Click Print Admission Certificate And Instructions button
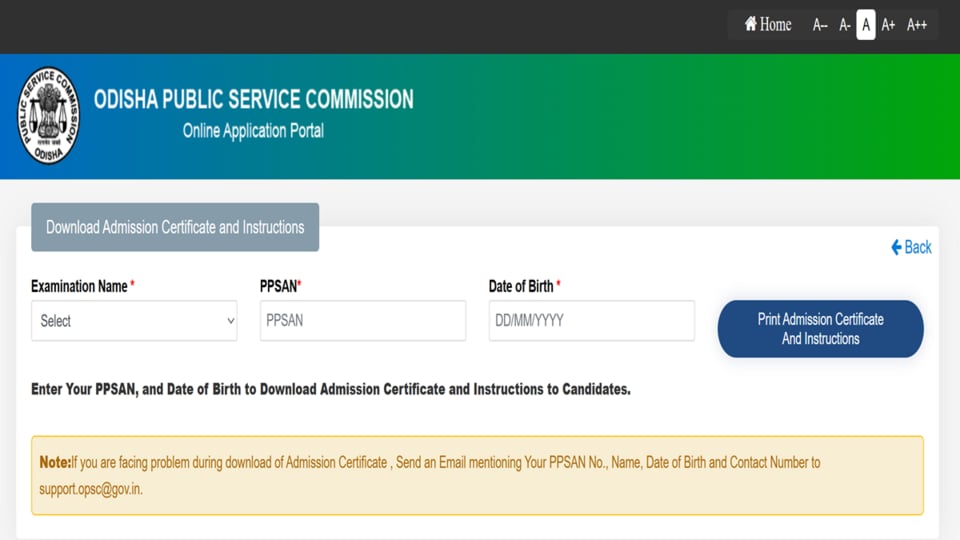The height and width of the screenshot is (540, 960). click(x=820, y=329)
